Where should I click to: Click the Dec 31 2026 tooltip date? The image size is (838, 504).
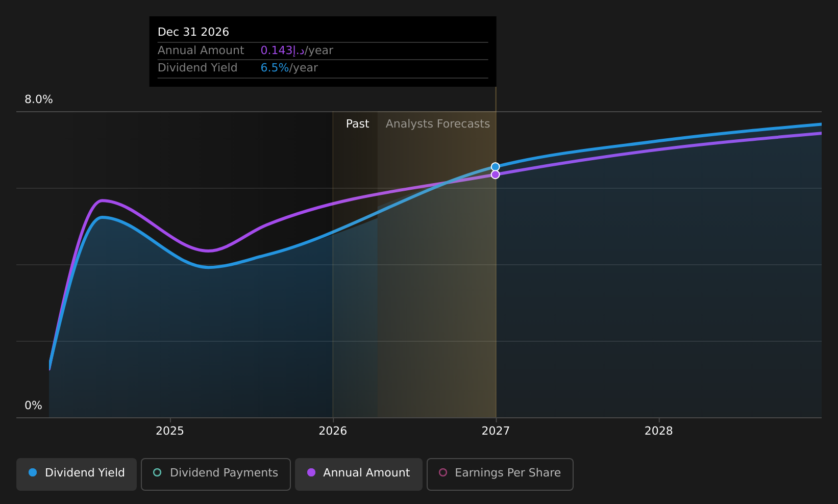(193, 32)
